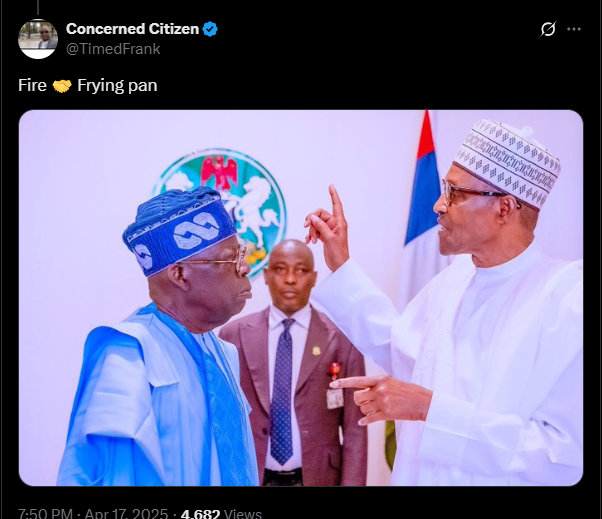Visit the @TimedFrank handle link
Screen dimensions: 602x519
[x=113, y=49]
